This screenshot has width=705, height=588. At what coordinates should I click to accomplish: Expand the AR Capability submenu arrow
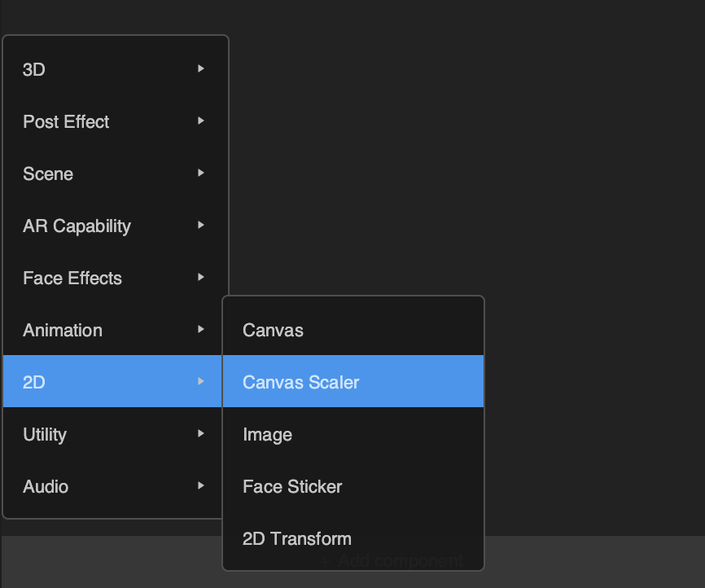(x=201, y=225)
